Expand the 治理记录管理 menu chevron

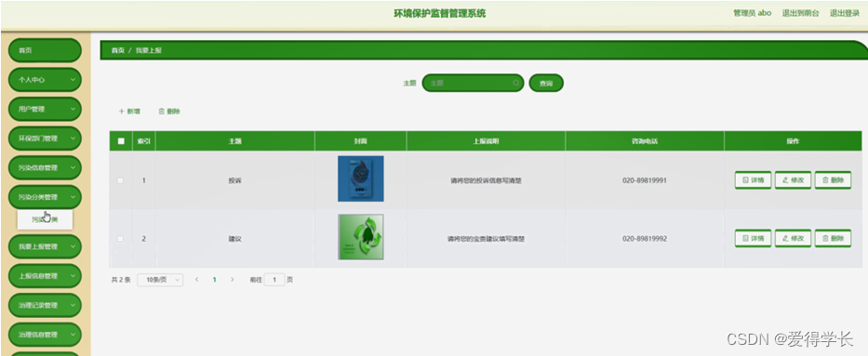(x=73, y=305)
